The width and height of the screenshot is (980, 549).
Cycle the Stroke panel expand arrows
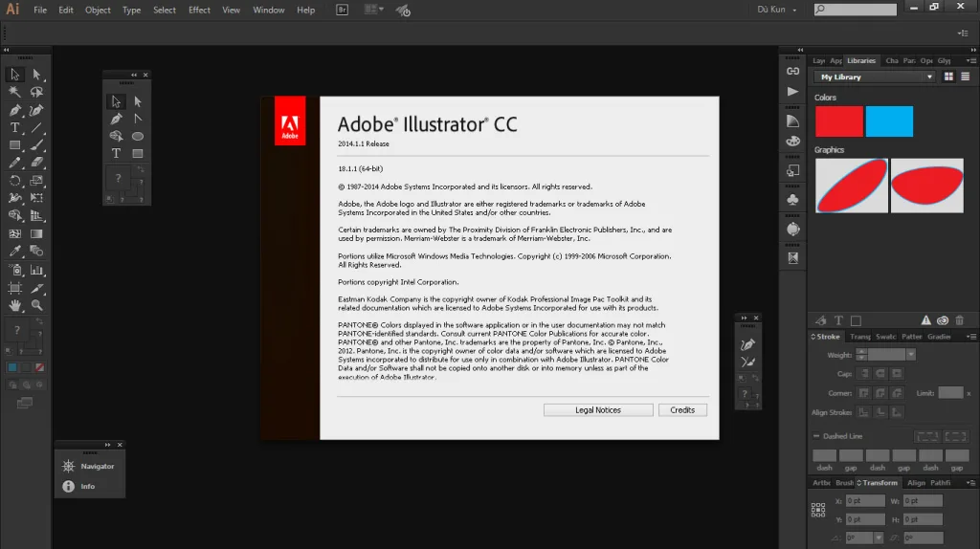[x=813, y=337]
